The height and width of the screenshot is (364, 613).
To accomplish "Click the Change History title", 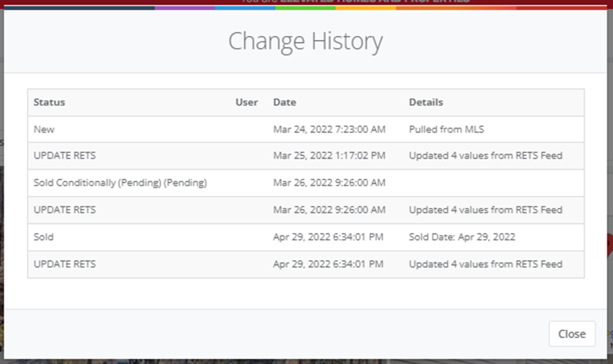I will pyautogui.click(x=306, y=41).
